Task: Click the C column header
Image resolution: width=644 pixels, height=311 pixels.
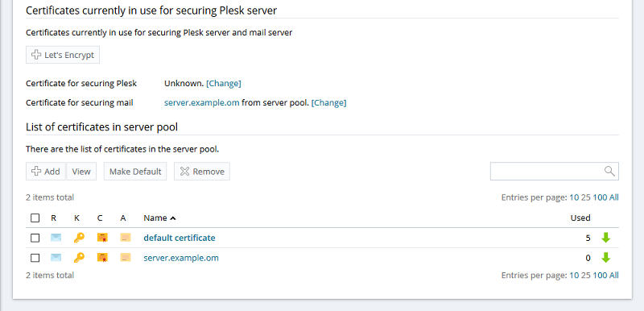Action: coord(100,218)
